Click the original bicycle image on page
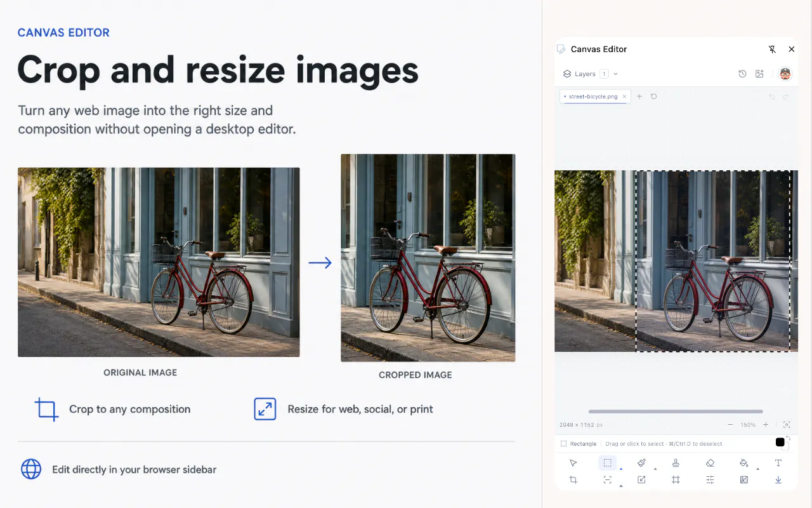 point(159,262)
